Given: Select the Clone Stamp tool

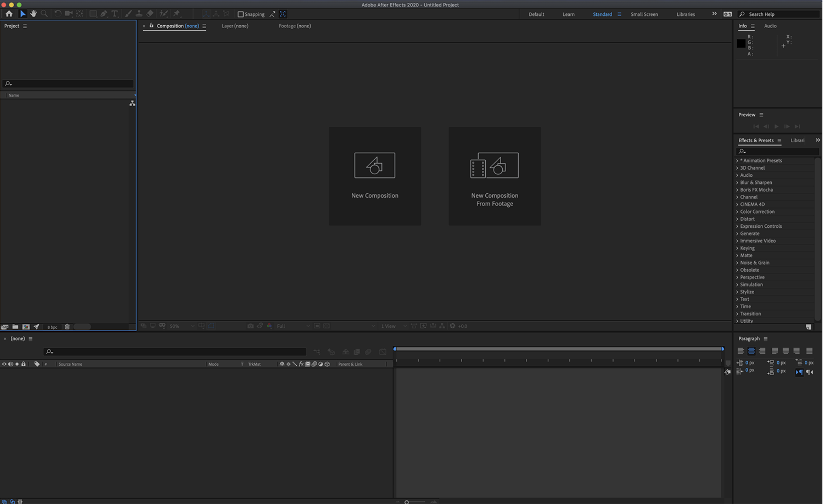Looking at the screenshot, I should tap(139, 14).
